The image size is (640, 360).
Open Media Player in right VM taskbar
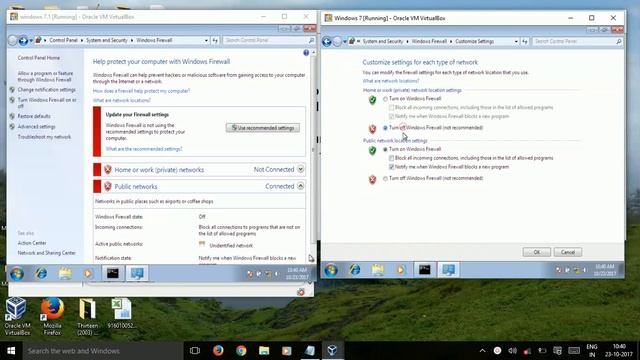pos(401,270)
